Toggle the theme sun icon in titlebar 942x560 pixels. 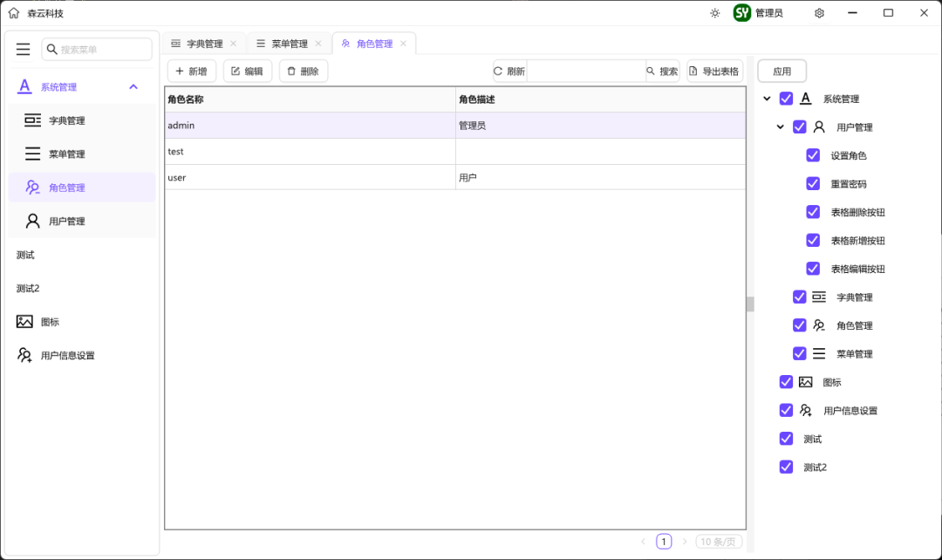(714, 13)
